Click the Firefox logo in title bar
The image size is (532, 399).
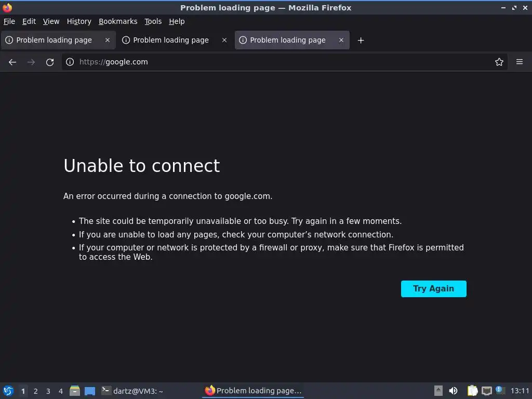point(7,7)
